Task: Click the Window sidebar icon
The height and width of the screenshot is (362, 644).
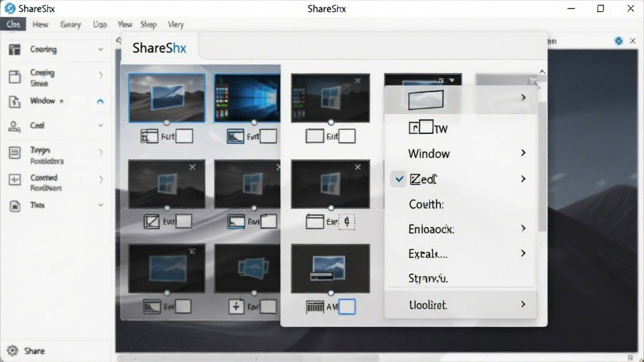Action: (14, 101)
